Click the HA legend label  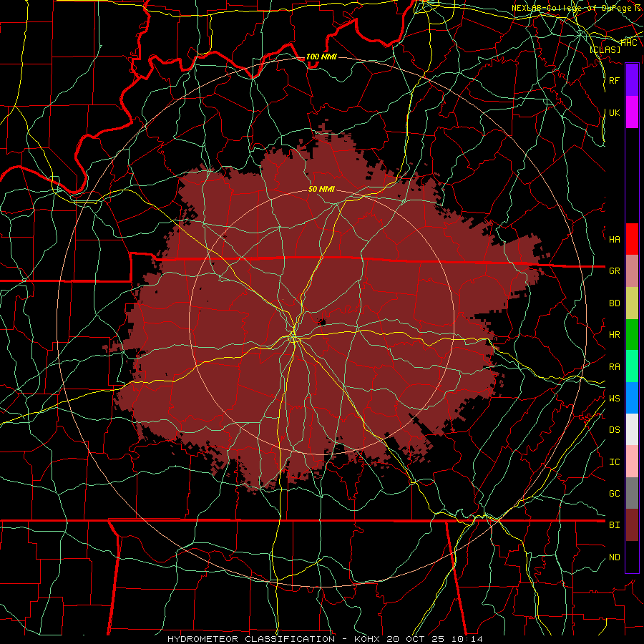point(614,240)
